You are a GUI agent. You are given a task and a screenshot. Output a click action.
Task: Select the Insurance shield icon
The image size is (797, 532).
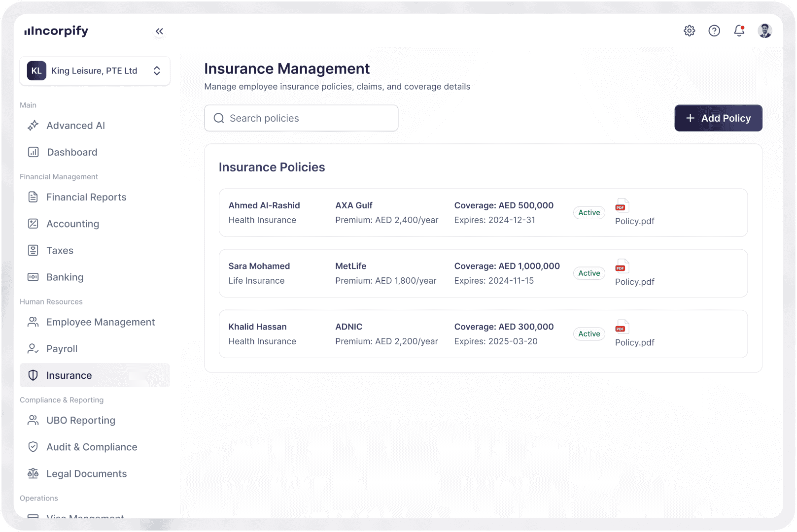33,375
